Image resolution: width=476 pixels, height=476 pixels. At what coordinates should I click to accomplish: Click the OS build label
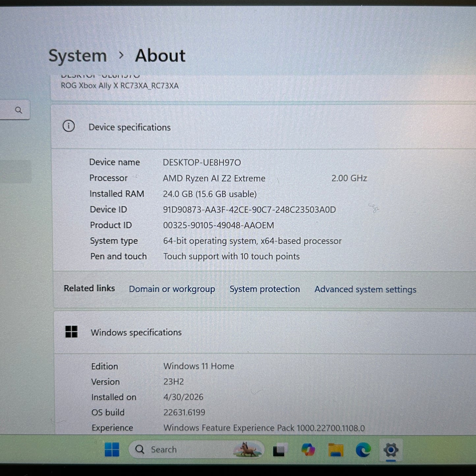[x=108, y=412]
